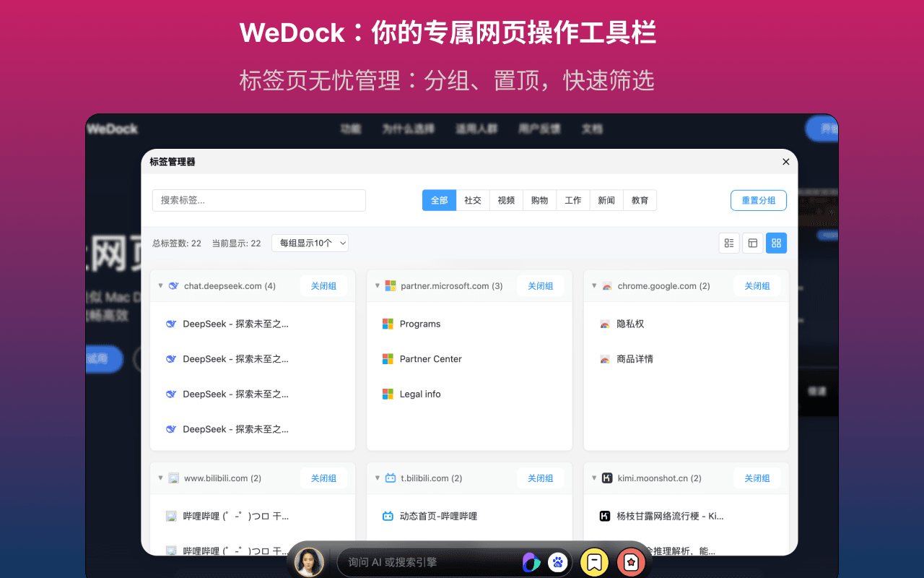The height and width of the screenshot is (578, 924).
Task: Click the bilibili icon in t.bilibili.com group header
Action: coord(391,478)
